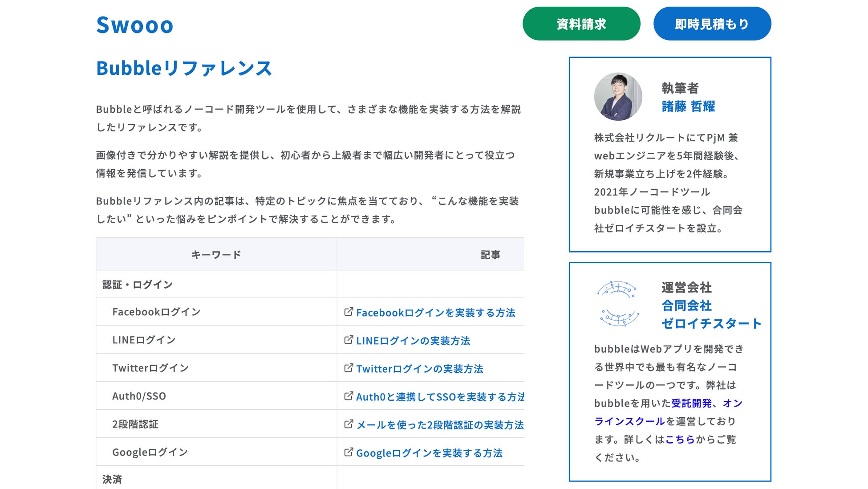Image resolution: width=868 pixels, height=489 pixels.
Task: Follow the こちら link in company box
Action: [x=680, y=440]
